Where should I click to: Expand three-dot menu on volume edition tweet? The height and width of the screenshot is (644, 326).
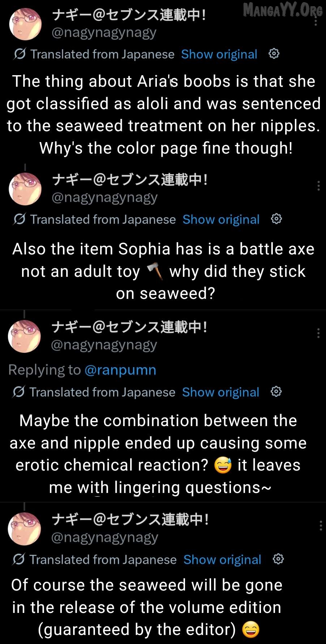[321, 525]
